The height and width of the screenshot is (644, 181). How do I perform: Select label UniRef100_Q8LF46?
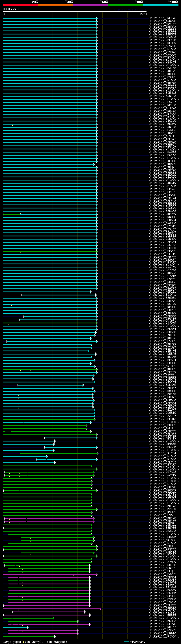[162, 40]
